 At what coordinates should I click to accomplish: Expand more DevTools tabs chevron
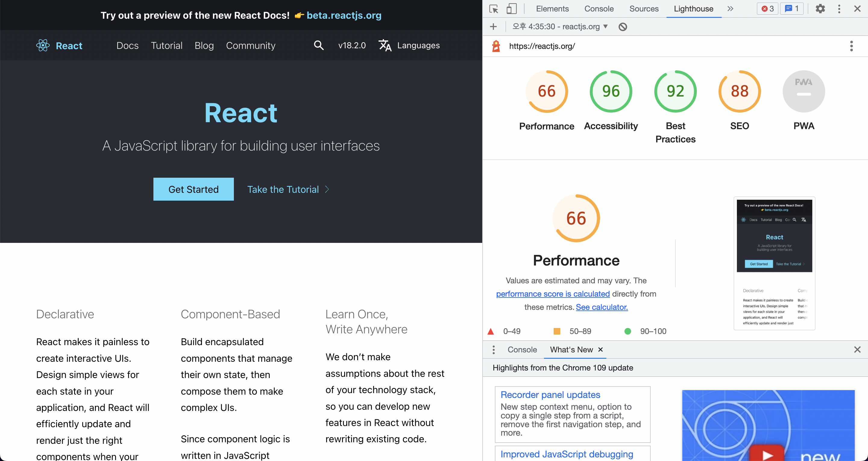(730, 9)
